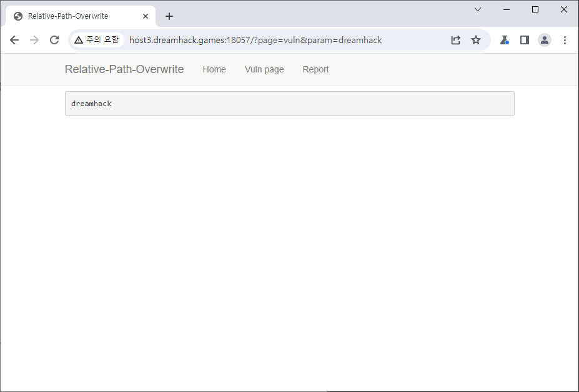The image size is (579, 392).
Task: Bookmark this page with the star
Action: tap(476, 40)
